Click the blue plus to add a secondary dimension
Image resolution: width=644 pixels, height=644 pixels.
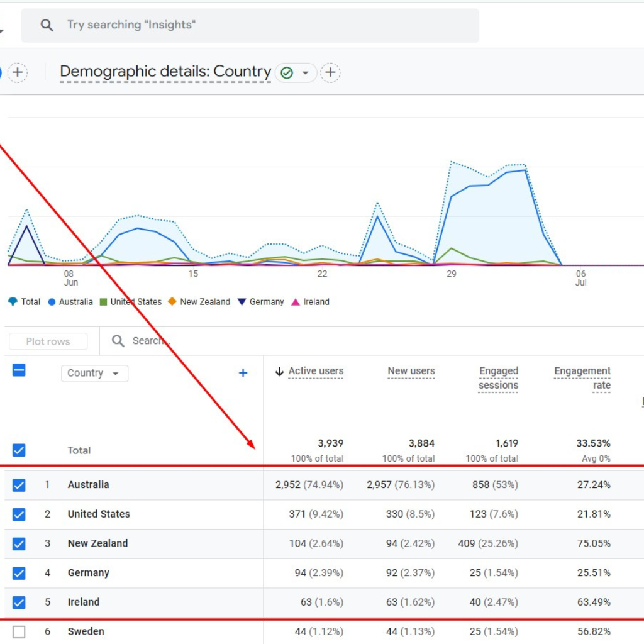coord(243,372)
